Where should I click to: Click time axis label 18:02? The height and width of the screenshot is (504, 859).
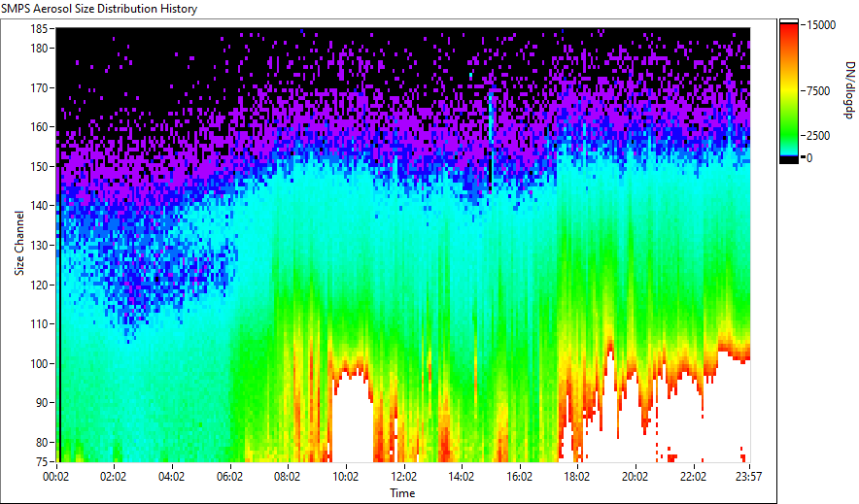[x=577, y=477]
